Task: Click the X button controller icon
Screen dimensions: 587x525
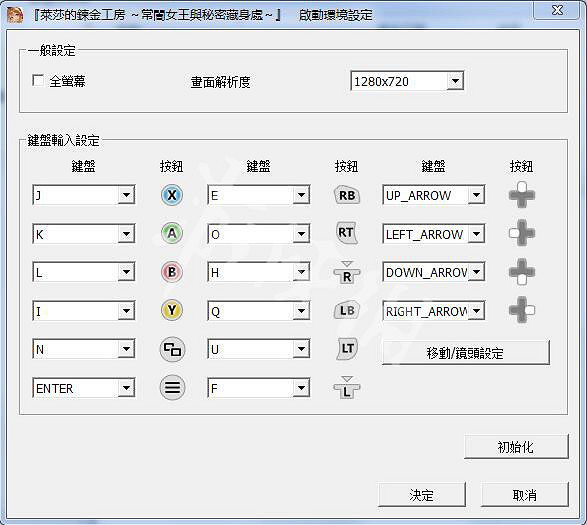Action: 172,195
